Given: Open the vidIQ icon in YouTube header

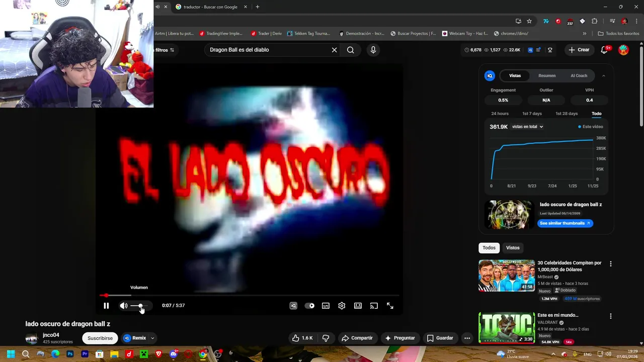Looking at the screenshot, I should (530, 50).
